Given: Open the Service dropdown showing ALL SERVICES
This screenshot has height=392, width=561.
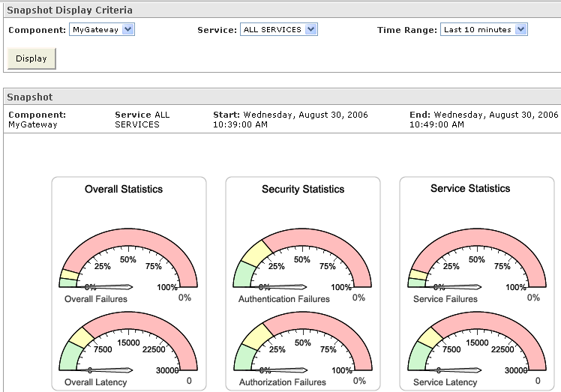Looking at the screenshot, I should [x=279, y=30].
